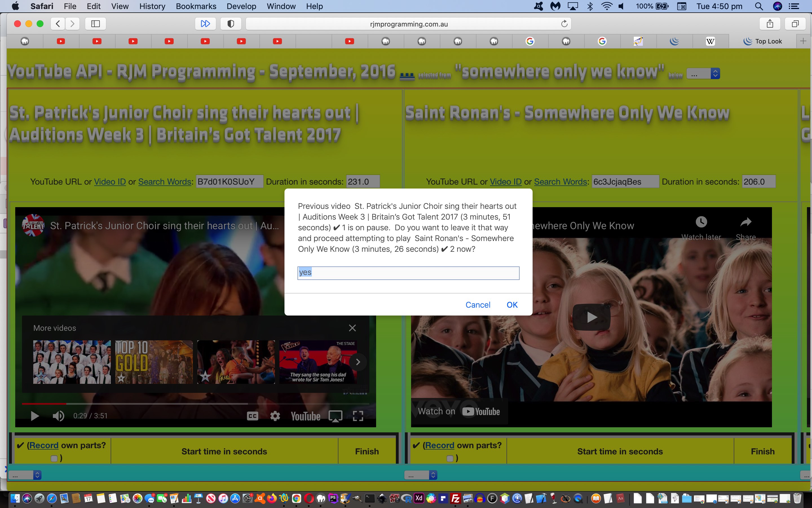Open Spotlight search in the menu bar
Image resolution: width=812 pixels, height=508 pixels.
click(x=759, y=6)
